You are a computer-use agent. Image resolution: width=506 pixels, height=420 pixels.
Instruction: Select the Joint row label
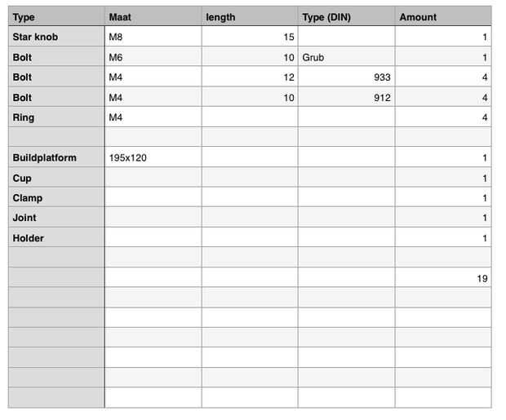pyautogui.click(x=56, y=218)
